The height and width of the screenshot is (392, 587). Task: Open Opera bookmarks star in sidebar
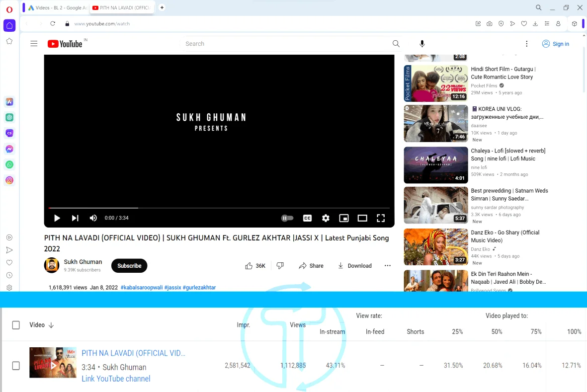9,41
